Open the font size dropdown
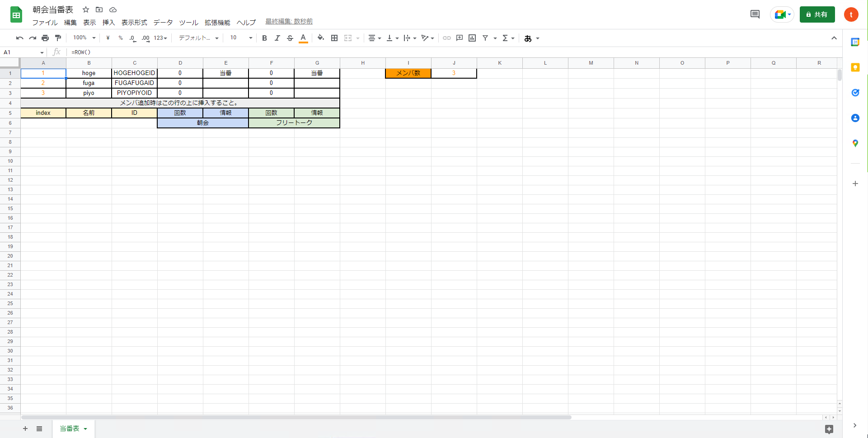 (241, 38)
